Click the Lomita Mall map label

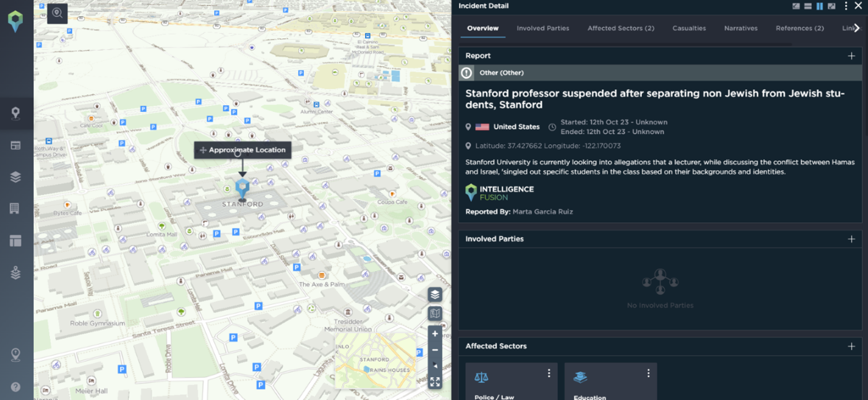click(x=161, y=235)
